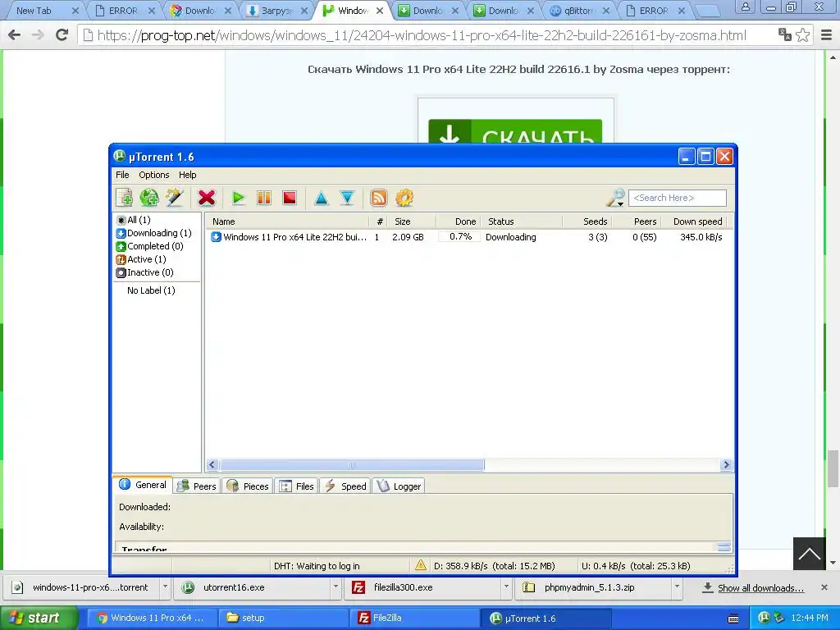Click Add Torrent from URL globe icon
Image resolution: width=840 pixels, height=630 pixels.
(149, 198)
